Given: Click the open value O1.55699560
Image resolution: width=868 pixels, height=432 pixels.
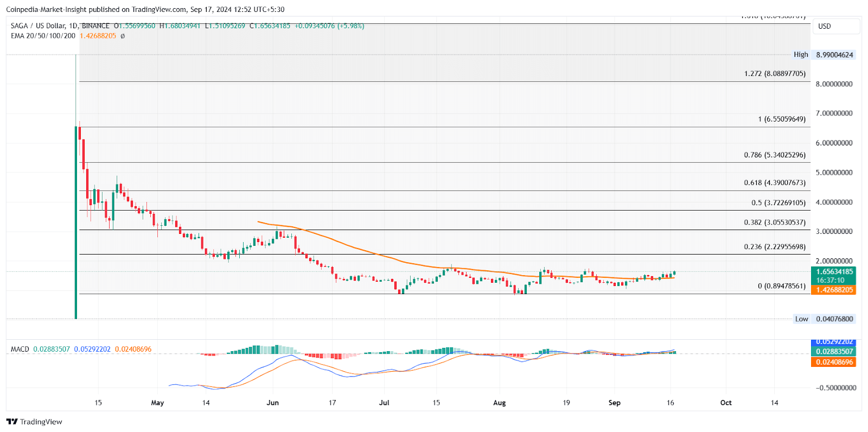Looking at the screenshot, I should [x=135, y=26].
